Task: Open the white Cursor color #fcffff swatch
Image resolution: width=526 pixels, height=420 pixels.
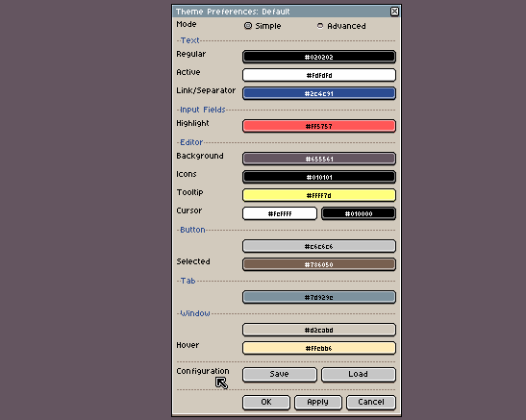Action: click(280, 213)
